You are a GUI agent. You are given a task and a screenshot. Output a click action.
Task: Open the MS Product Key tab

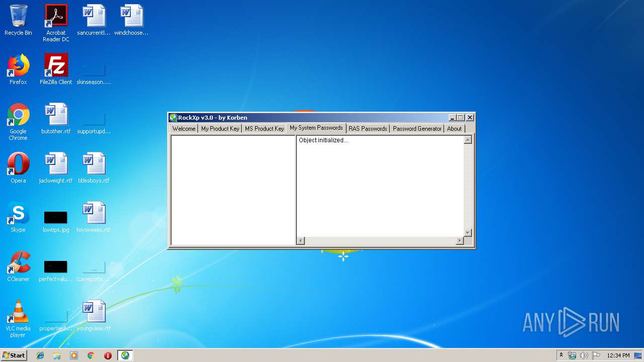click(x=264, y=129)
